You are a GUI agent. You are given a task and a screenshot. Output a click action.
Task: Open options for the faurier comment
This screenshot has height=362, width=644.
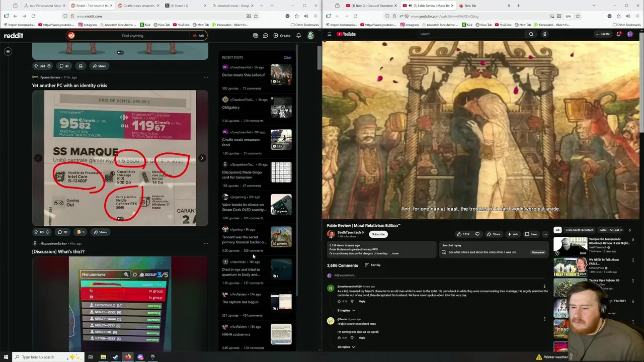[x=544, y=319]
